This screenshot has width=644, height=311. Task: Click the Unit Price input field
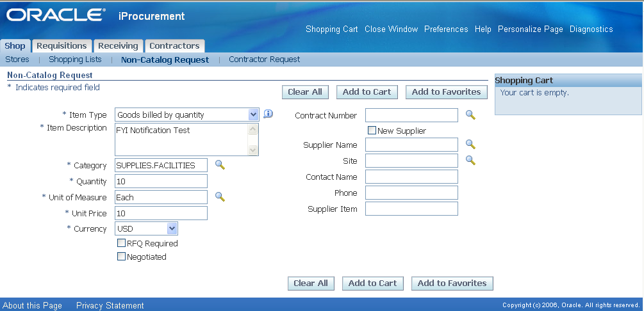pyautogui.click(x=161, y=213)
